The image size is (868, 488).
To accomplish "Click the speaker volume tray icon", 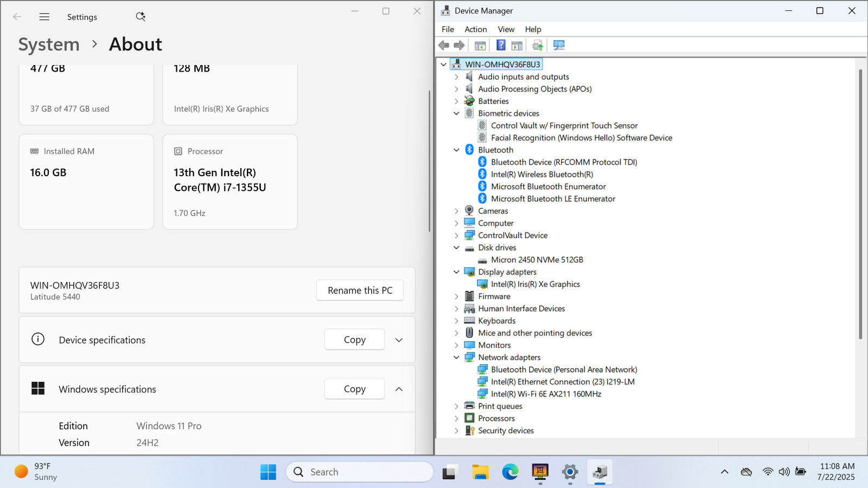I will click(784, 472).
